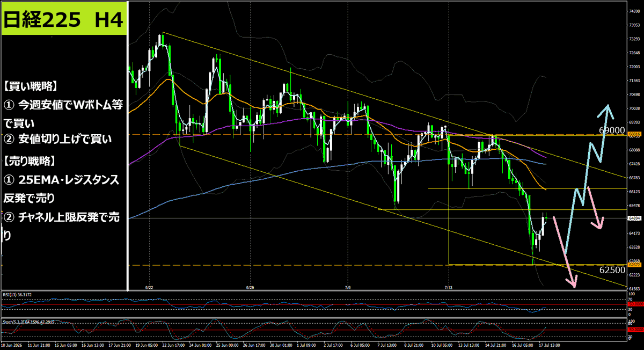
Task: Click the 72648 price axis label
Action: pyautogui.click(x=634, y=53)
